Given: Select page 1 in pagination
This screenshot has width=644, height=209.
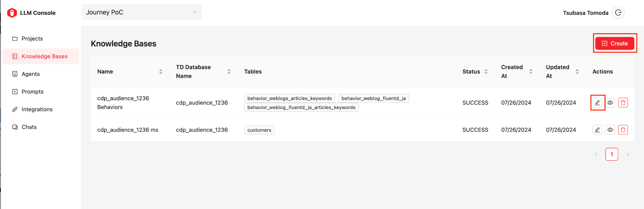Looking at the screenshot, I should (612, 154).
